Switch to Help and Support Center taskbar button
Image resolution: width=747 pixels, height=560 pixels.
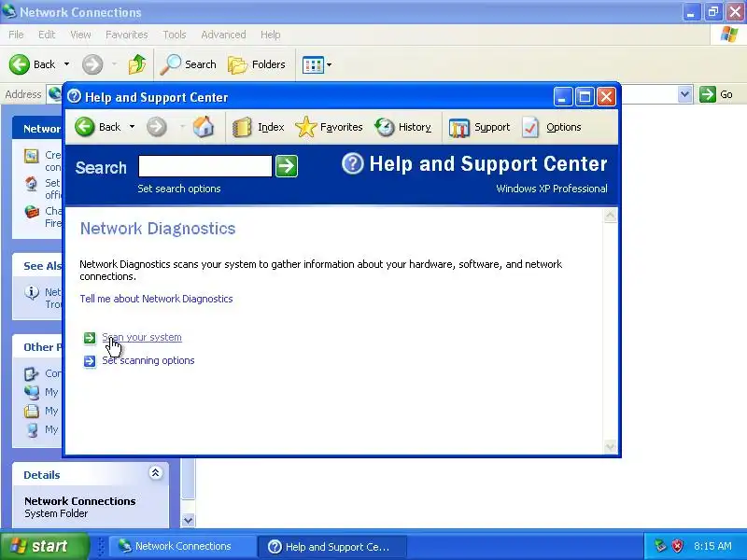pos(332,547)
